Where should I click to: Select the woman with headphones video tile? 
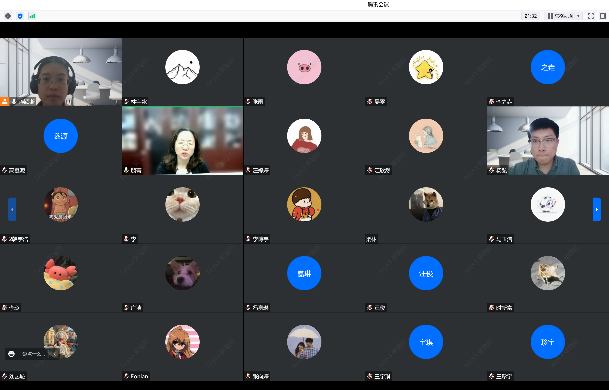click(61, 72)
